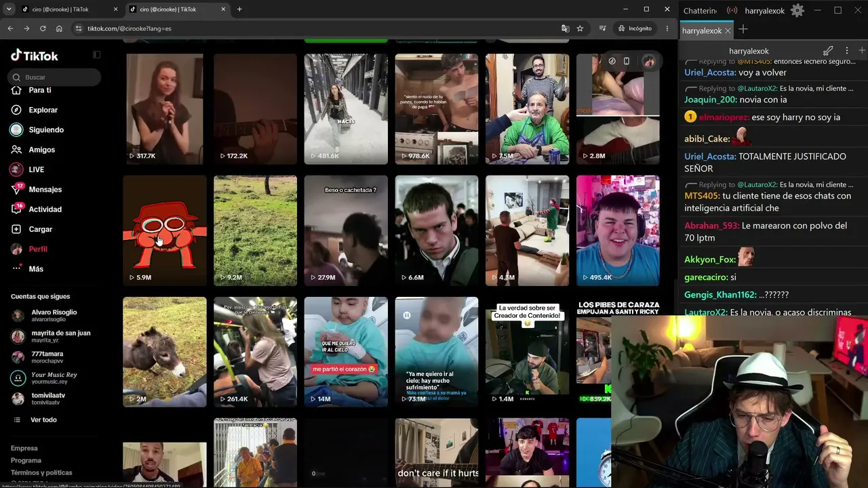This screenshot has height=488, width=868.
Task: Reload the TikTok page
Action: click(43, 28)
